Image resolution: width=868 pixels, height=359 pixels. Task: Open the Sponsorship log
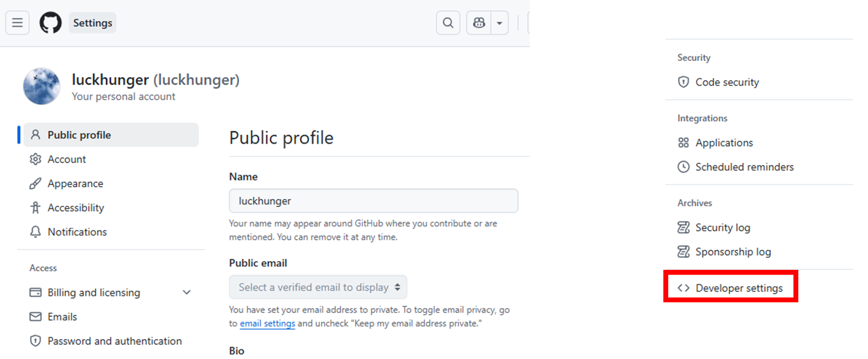pyautogui.click(x=733, y=251)
